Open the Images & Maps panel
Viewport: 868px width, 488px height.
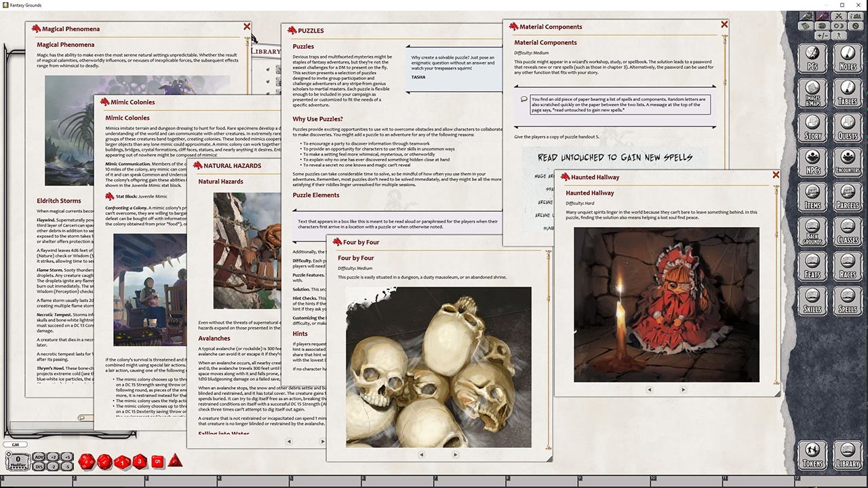814,93
